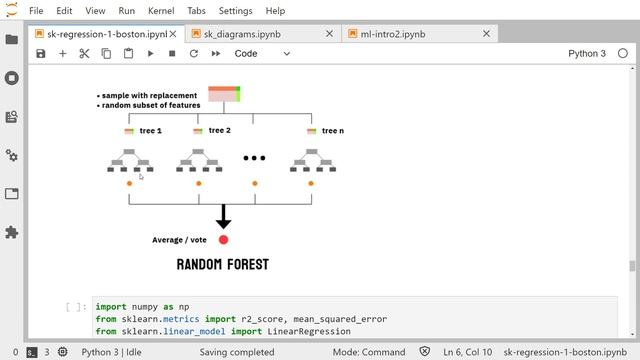Save the notebook with the disk icon
Screen dimensions: 640x360
41,53
